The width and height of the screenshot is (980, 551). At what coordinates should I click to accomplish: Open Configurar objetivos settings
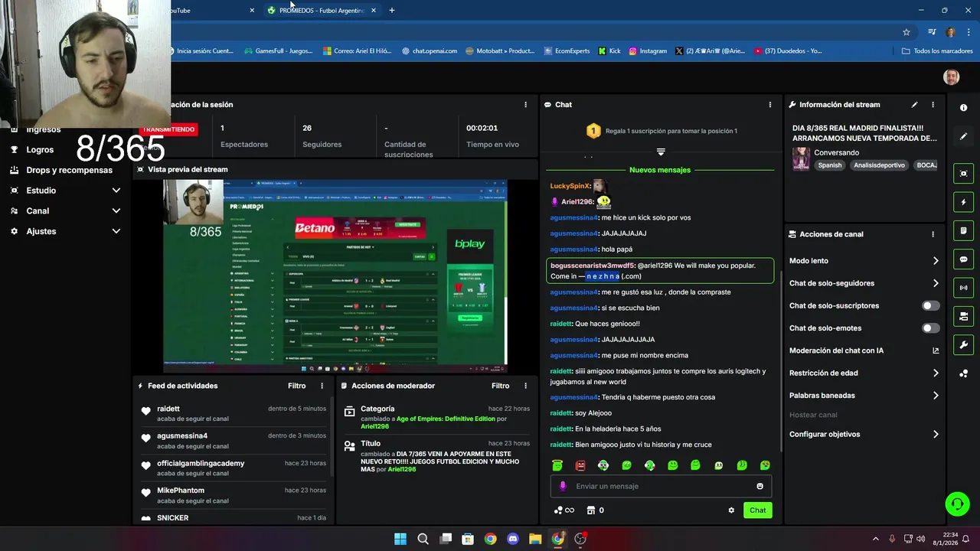coord(864,434)
